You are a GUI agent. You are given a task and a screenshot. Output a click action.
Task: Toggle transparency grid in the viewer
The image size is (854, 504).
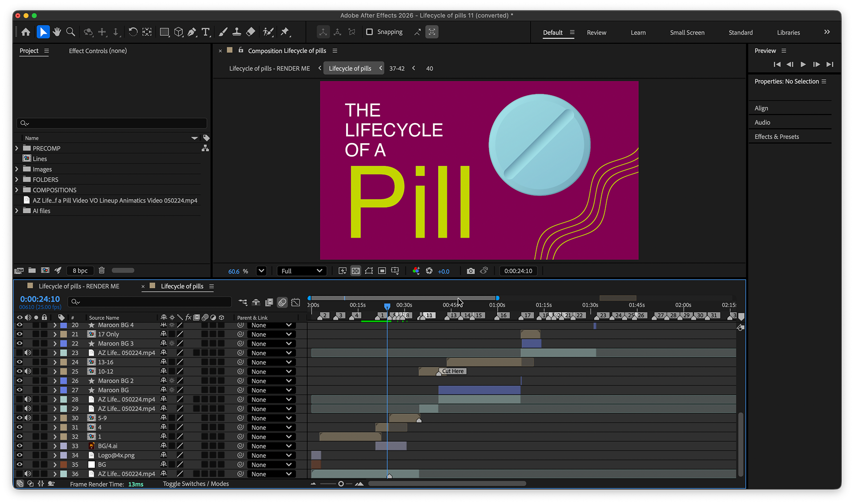pos(356,271)
